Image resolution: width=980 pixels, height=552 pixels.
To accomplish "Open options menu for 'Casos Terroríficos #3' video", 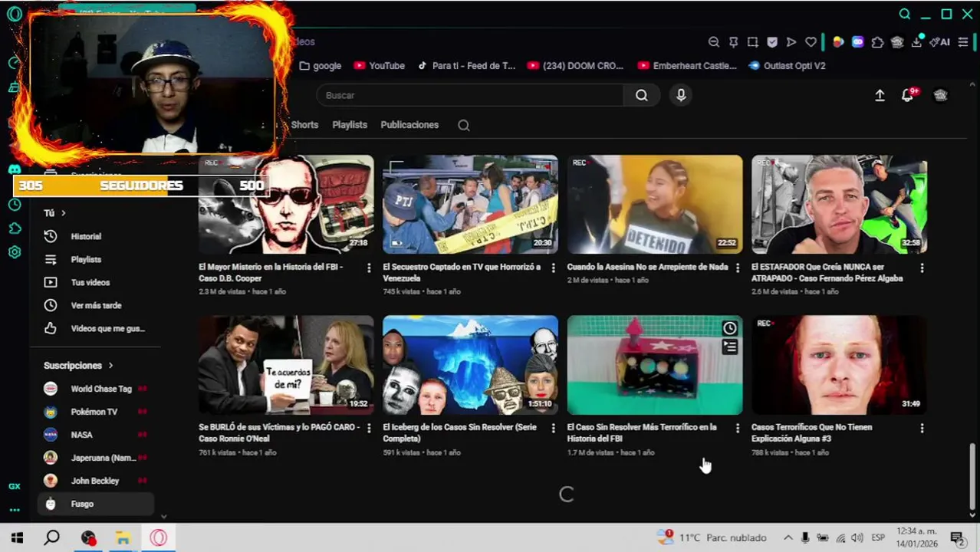I will 922,428.
